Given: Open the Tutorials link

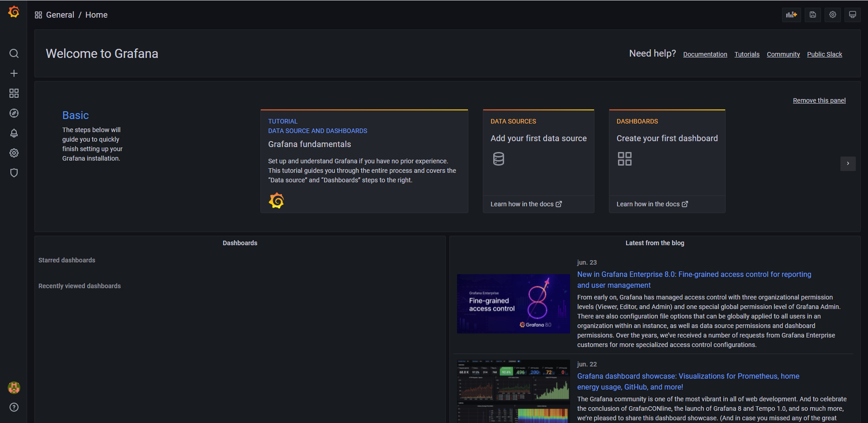Looking at the screenshot, I should pos(747,54).
